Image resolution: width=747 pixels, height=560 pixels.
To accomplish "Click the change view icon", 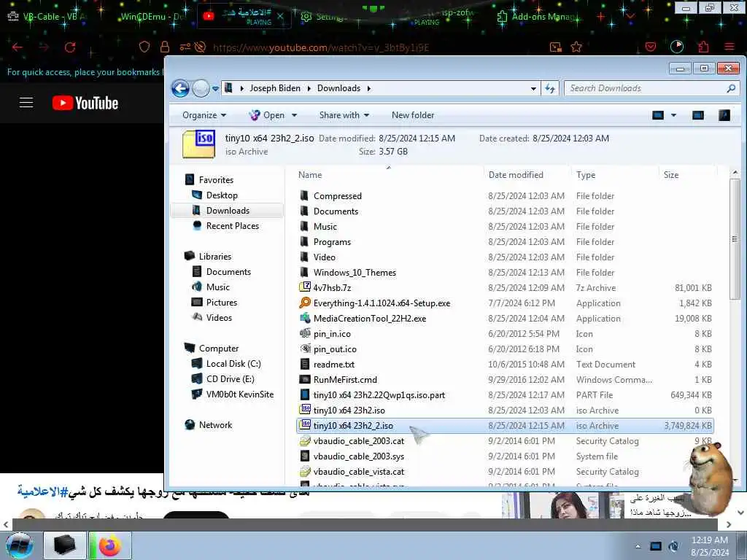I will click(658, 115).
